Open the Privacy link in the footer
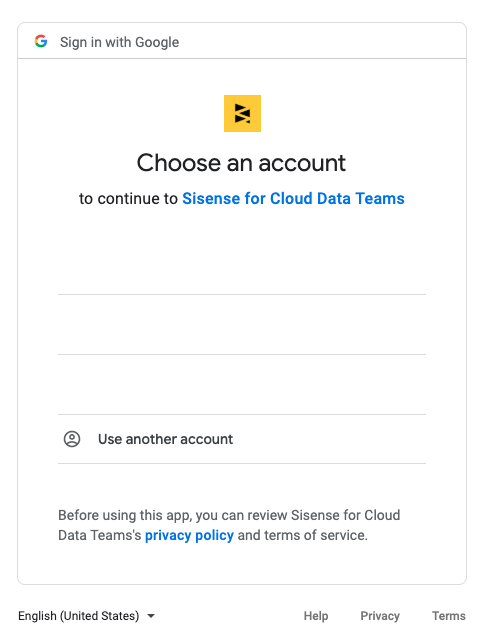The width and height of the screenshot is (481, 636). (380, 616)
